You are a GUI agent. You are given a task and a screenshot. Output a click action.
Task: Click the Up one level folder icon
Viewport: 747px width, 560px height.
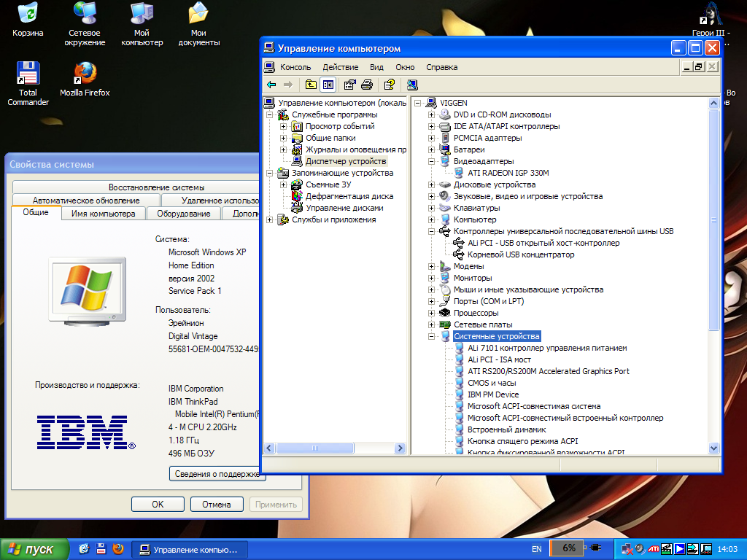click(311, 85)
